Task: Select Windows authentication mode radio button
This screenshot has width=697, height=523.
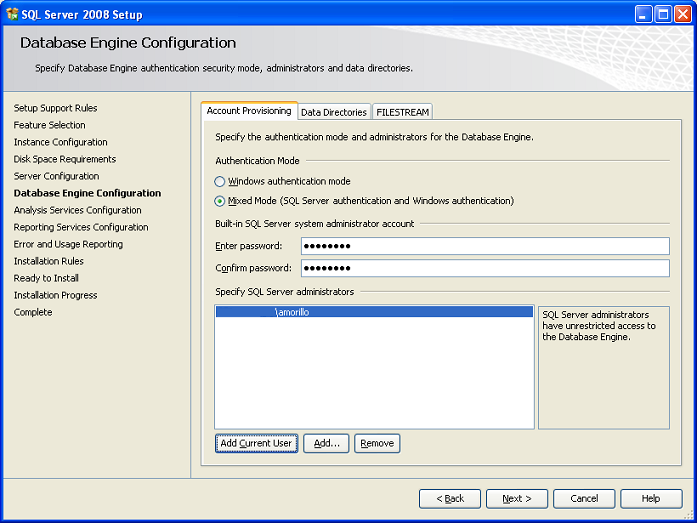Action: (219, 182)
